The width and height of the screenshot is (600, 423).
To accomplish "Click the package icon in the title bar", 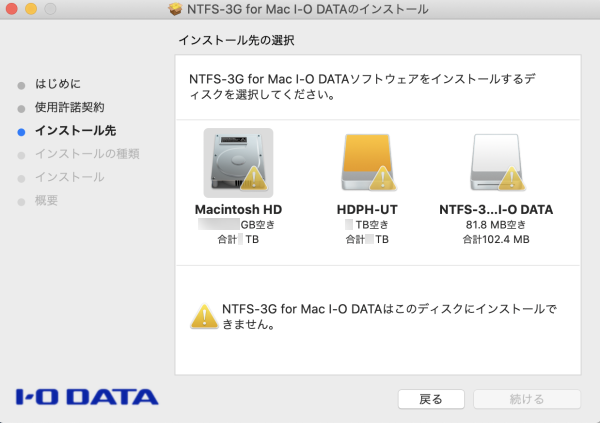I will coord(175,9).
